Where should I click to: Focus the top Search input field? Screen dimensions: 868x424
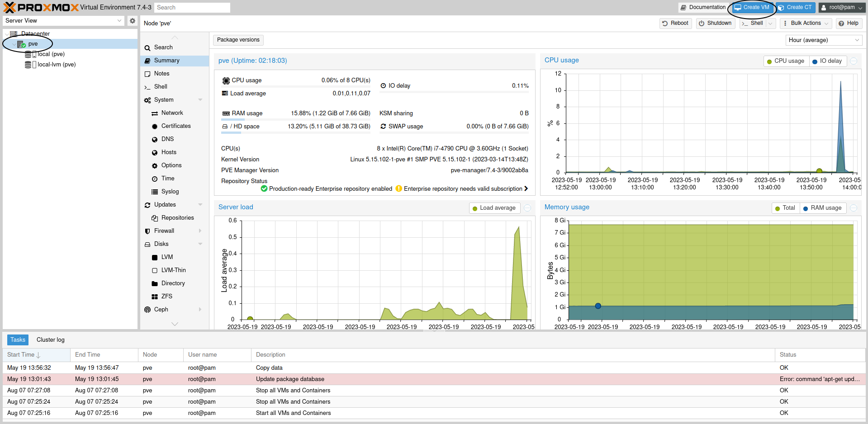(192, 8)
